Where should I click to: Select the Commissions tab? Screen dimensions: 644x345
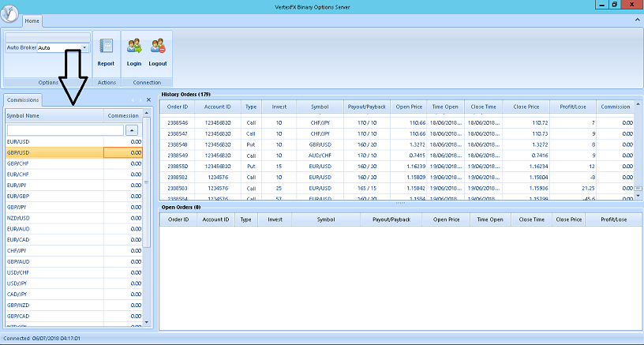[23, 99]
